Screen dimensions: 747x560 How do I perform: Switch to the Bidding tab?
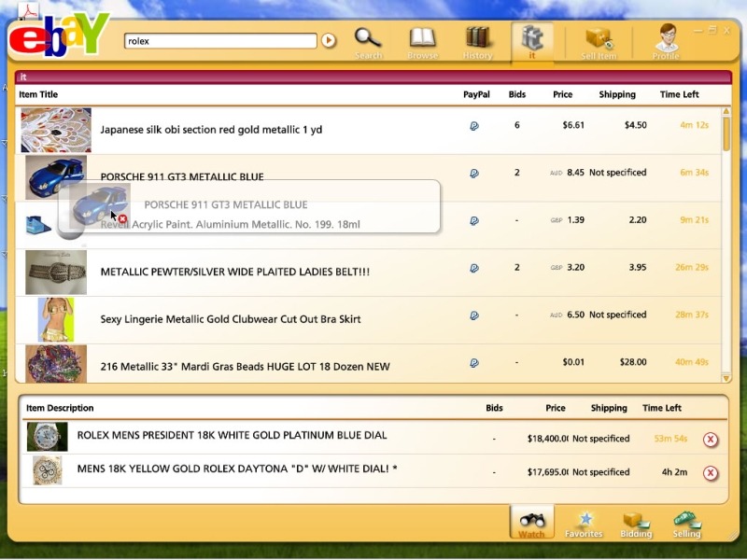click(x=636, y=525)
